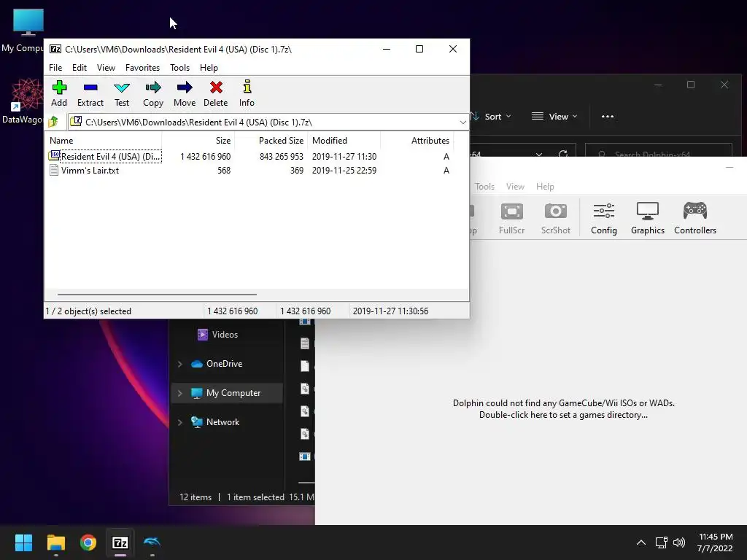747x560 pixels.
Task: Open Dolphin Config settings
Action: [603, 218]
